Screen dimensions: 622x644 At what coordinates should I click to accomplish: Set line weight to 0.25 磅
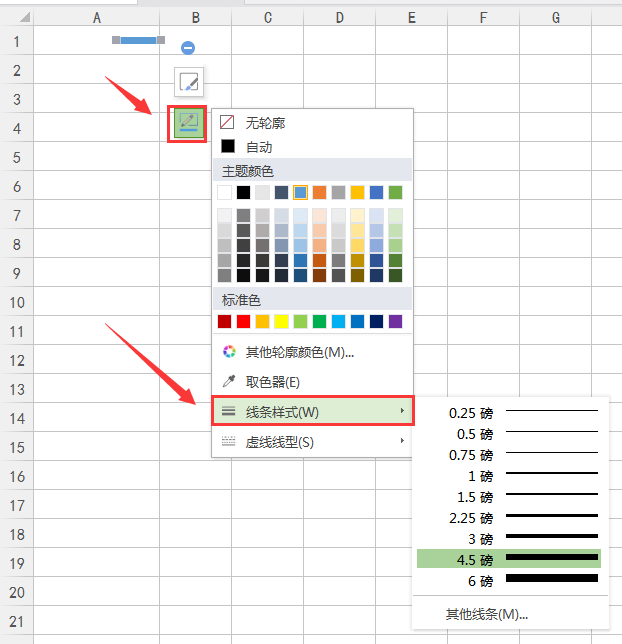point(509,412)
